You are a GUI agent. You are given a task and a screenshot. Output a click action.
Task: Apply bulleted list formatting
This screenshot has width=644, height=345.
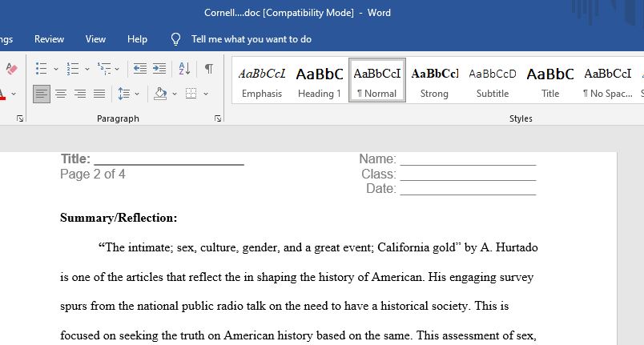[41, 69]
